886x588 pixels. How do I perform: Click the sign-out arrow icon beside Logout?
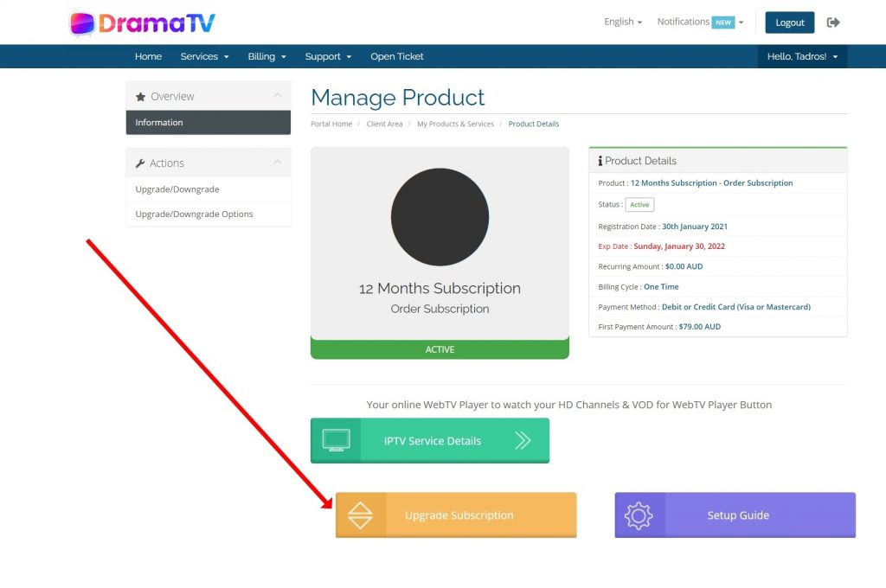pos(833,22)
